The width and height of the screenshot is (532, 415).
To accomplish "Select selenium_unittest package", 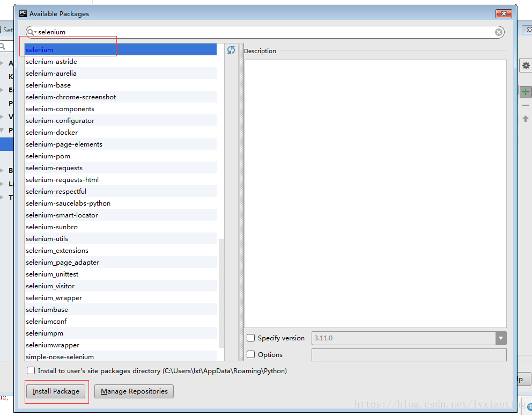I will [x=121, y=274].
